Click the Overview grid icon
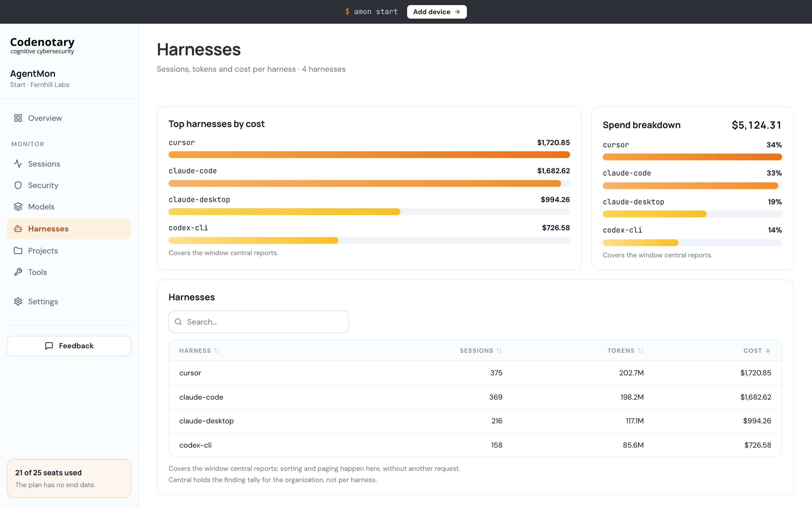This screenshot has height=508, width=812. [x=18, y=118]
